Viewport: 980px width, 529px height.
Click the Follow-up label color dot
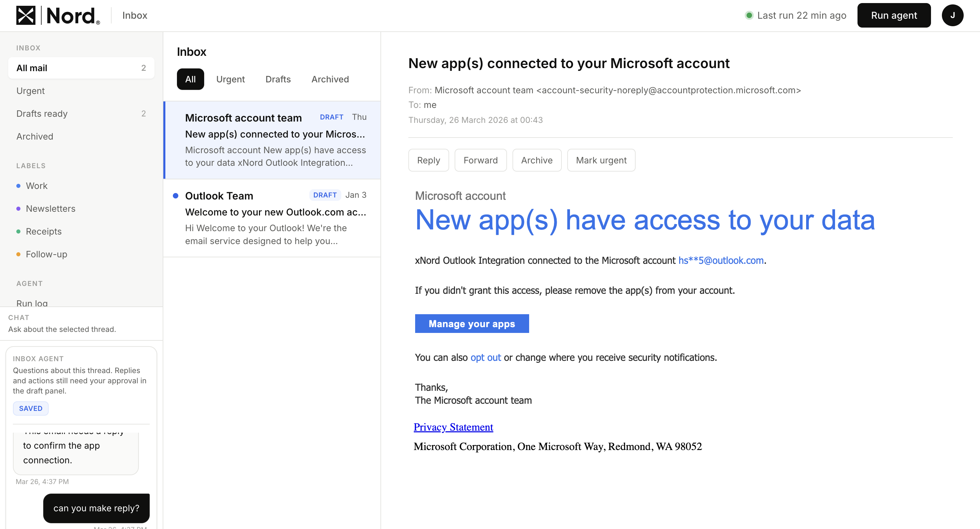tap(18, 254)
